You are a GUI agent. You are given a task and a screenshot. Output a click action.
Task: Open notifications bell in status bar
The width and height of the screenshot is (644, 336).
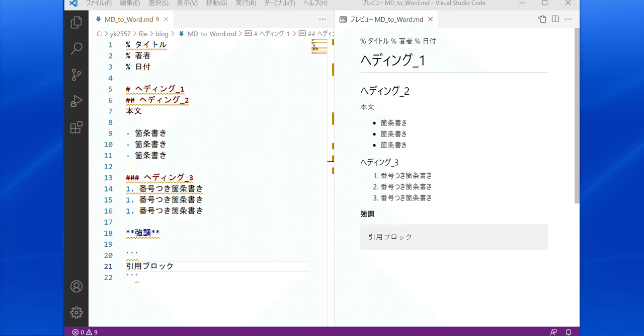(569, 332)
